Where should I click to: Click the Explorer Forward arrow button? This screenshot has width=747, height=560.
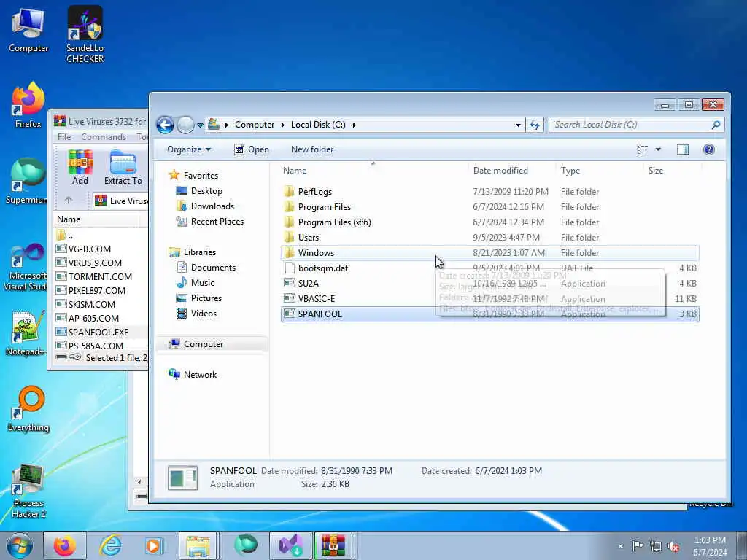[x=185, y=125]
